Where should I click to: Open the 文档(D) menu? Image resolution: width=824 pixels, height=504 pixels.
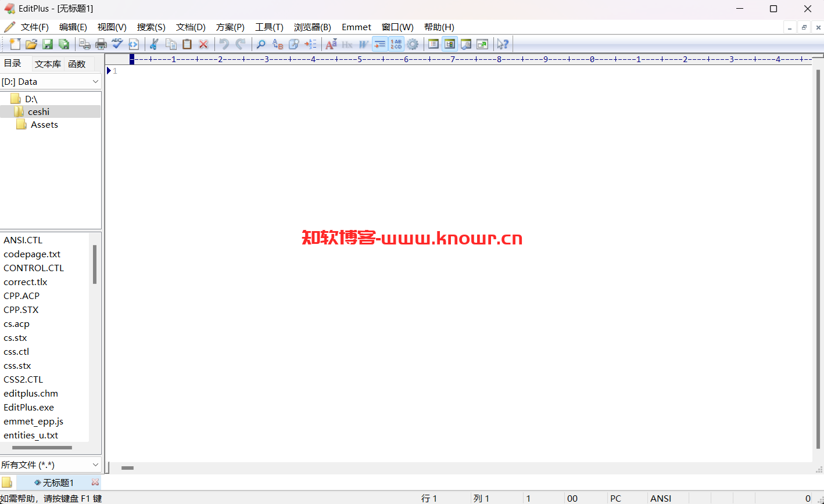point(191,27)
